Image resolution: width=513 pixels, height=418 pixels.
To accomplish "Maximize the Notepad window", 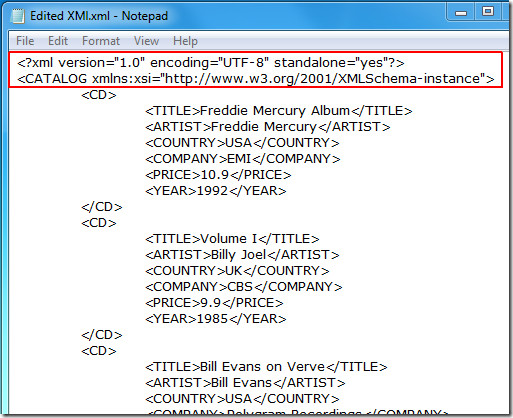I will coord(488,12).
